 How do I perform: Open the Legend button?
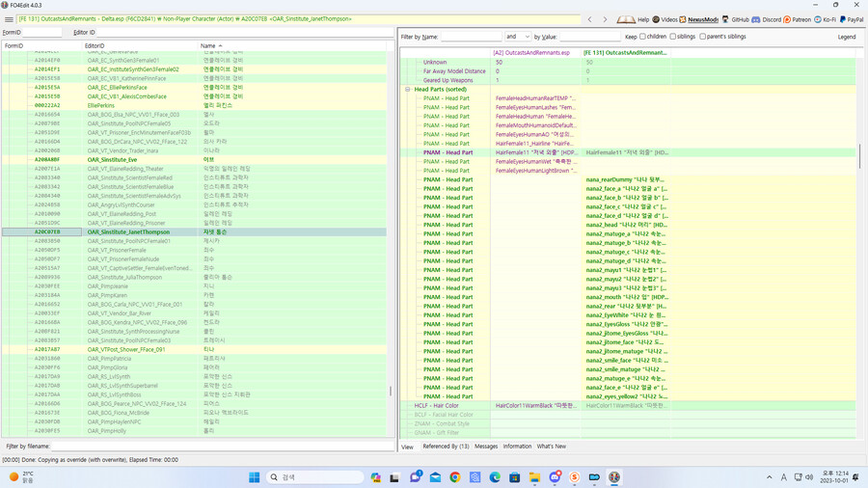[x=847, y=37]
